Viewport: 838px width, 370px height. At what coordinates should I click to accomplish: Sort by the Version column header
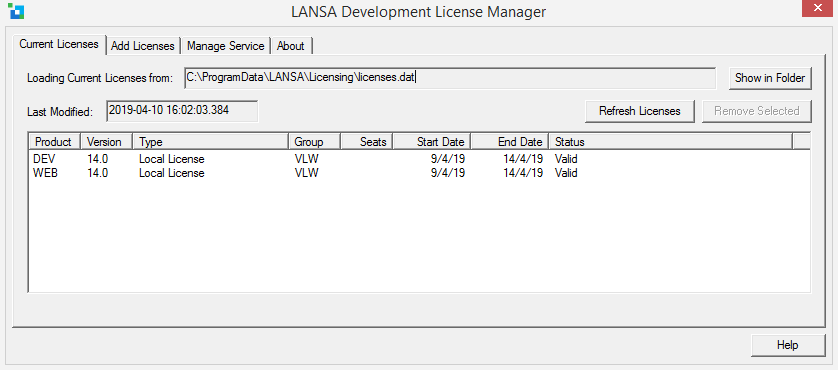point(106,142)
